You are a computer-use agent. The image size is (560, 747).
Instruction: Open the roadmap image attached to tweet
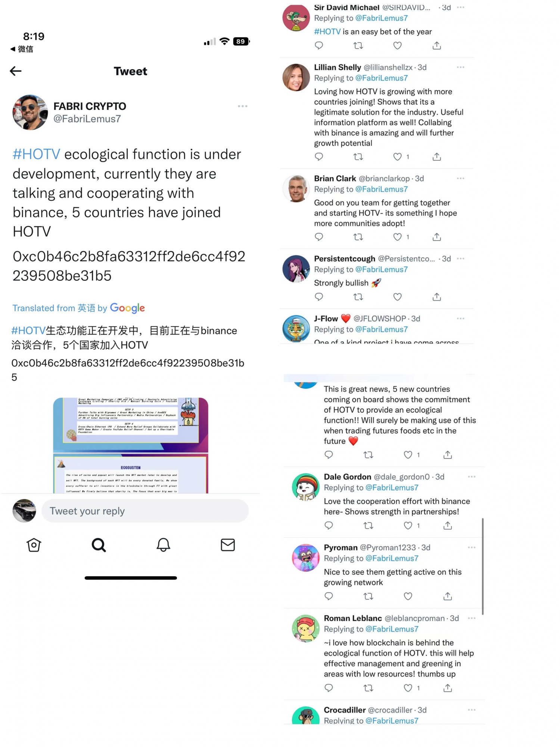pos(131,445)
